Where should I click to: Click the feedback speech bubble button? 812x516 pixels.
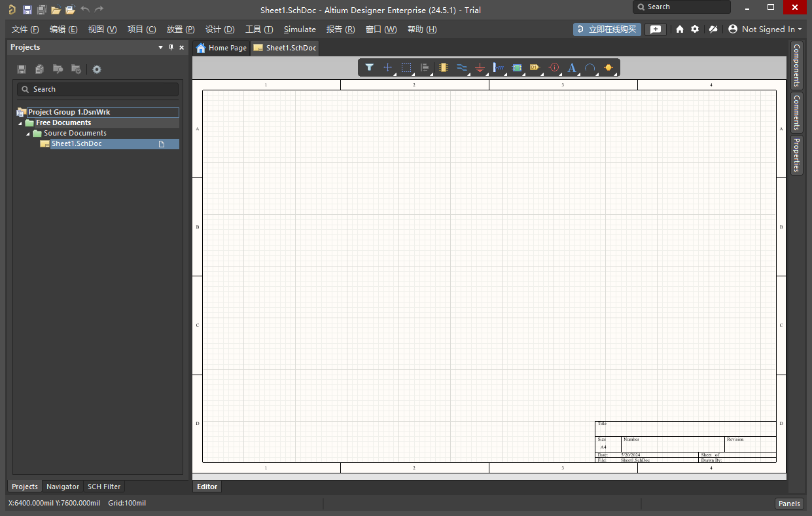656,29
